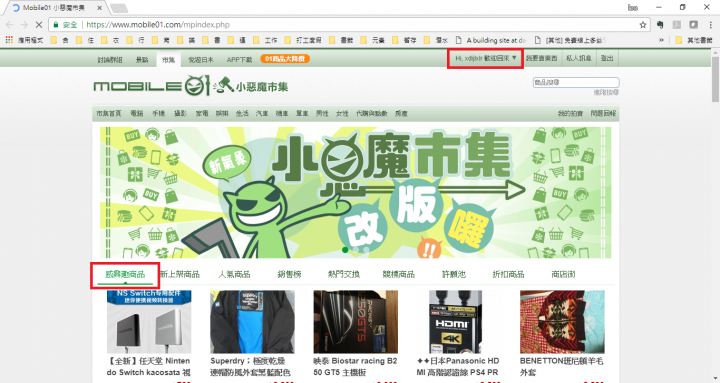This screenshot has width=720, height=383.
Task: Switch to the 銷售榜 tab
Action: (289, 274)
